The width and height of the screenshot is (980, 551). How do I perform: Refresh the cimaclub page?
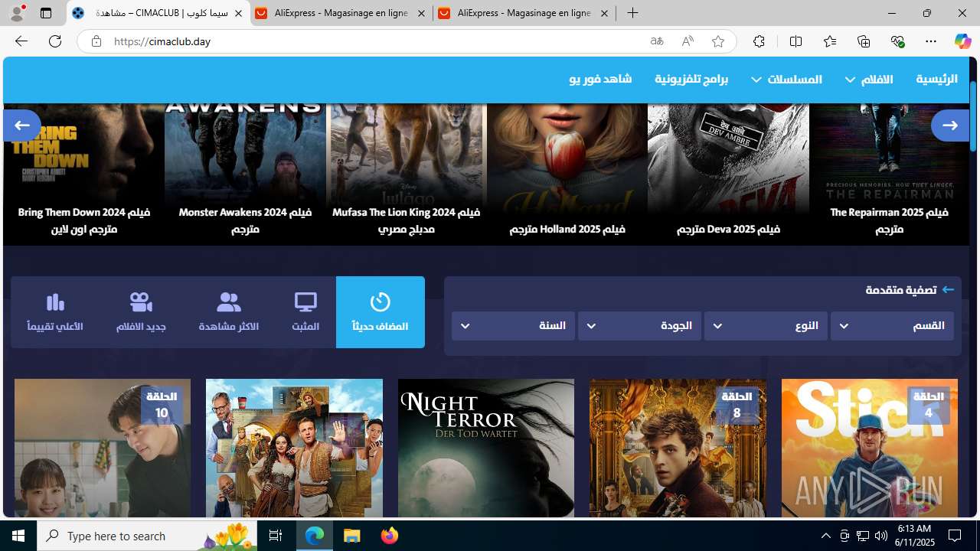click(x=55, y=41)
